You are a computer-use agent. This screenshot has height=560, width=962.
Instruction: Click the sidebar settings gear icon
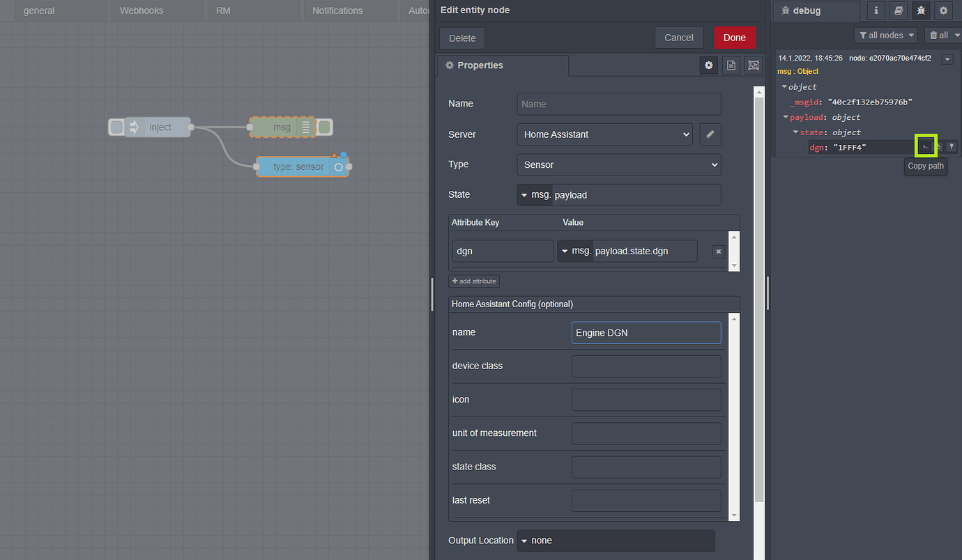tap(943, 10)
